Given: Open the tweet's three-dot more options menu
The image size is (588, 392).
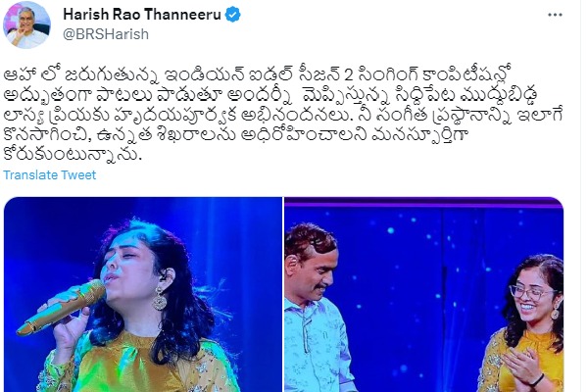Looking at the screenshot, I should [x=555, y=15].
